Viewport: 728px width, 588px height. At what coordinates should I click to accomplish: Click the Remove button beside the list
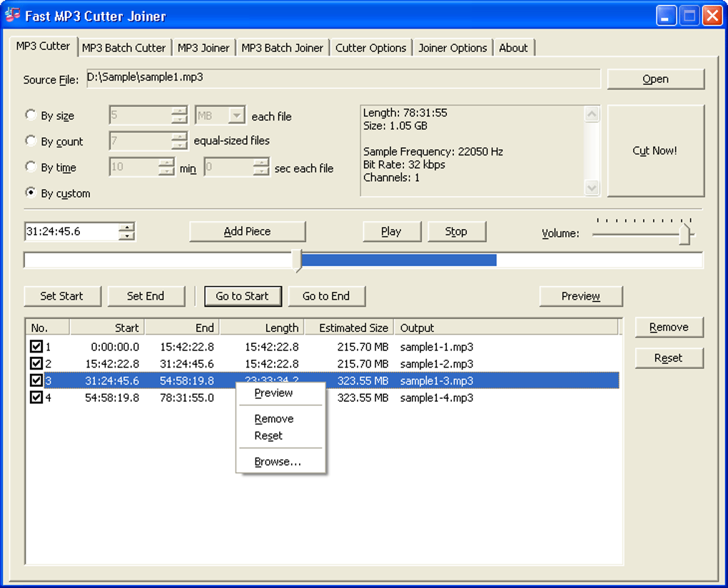pyautogui.click(x=669, y=328)
